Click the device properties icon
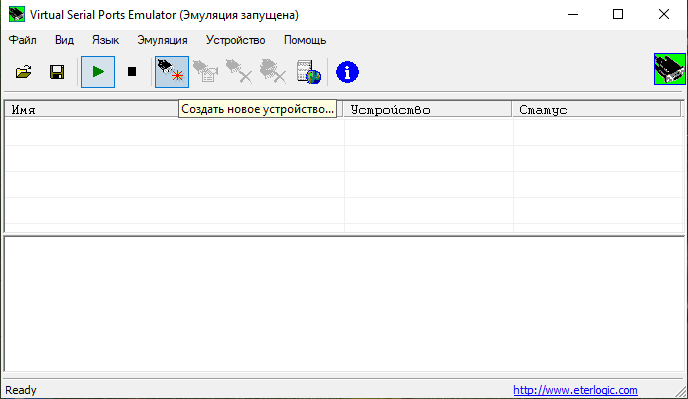The height and width of the screenshot is (399, 688). tap(205, 72)
